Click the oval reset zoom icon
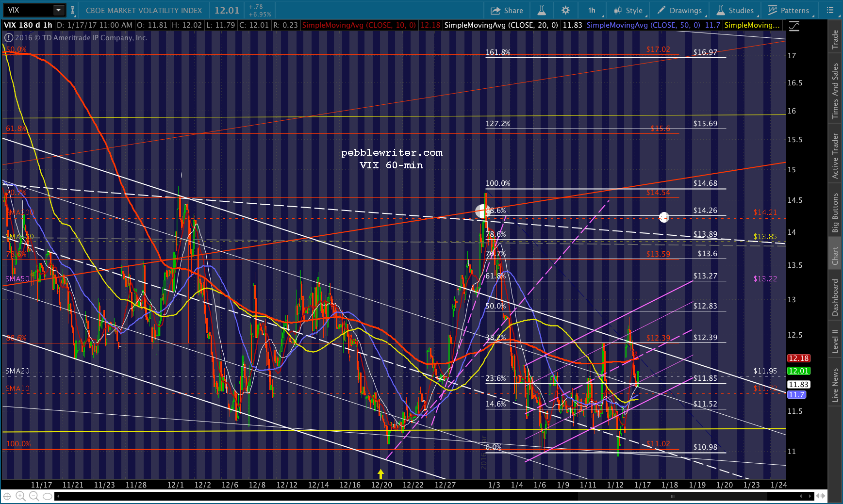The width and height of the screenshot is (843, 504). (47, 496)
